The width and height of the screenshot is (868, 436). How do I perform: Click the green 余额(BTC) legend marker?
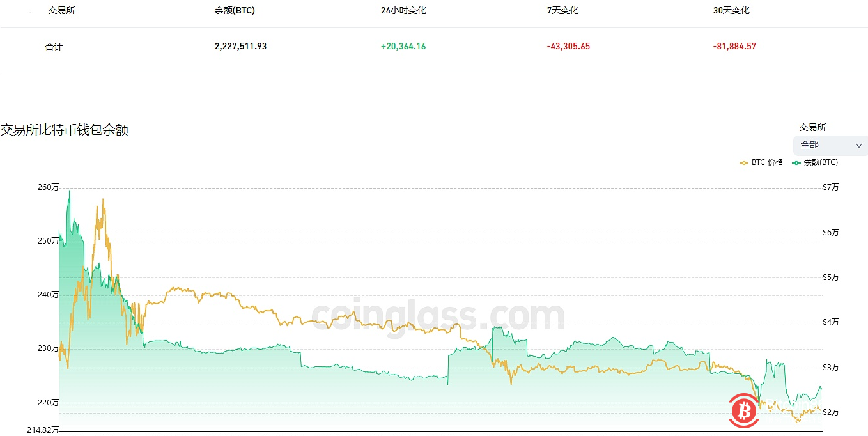pyautogui.click(x=795, y=162)
